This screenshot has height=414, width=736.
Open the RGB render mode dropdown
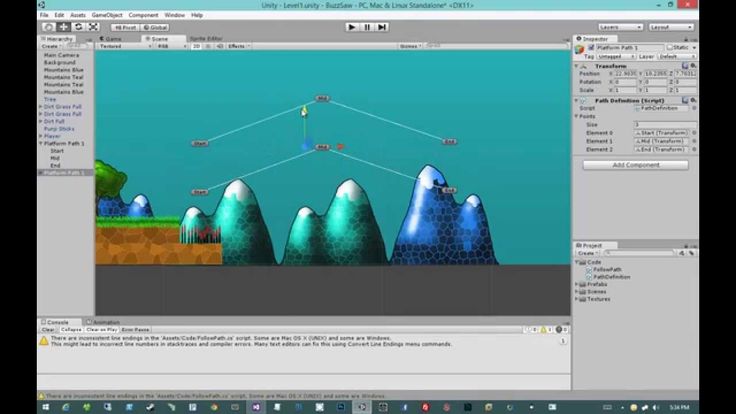(x=171, y=46)
